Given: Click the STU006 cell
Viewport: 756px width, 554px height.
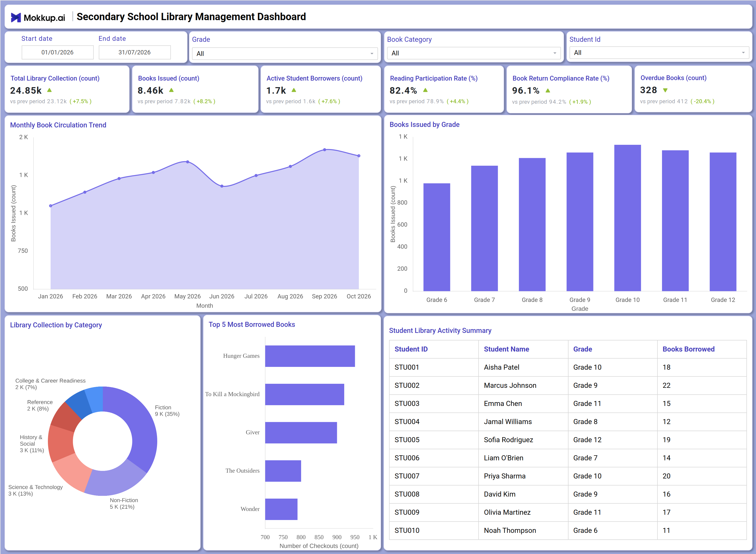Looking at the screenshot, I should 434,458.
